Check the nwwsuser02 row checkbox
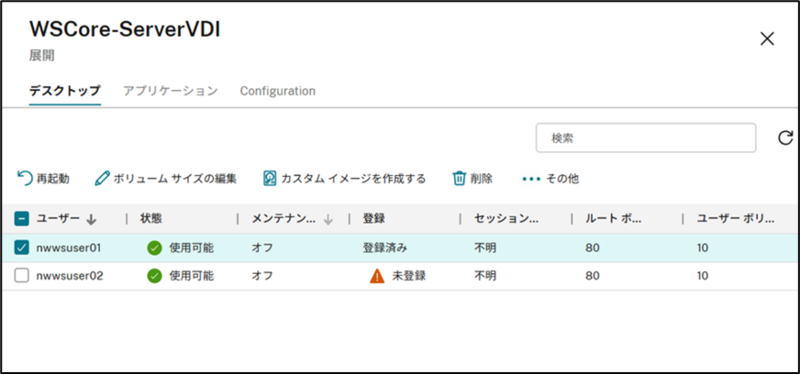This screenshot has width=800, height=374. (21, 276)
